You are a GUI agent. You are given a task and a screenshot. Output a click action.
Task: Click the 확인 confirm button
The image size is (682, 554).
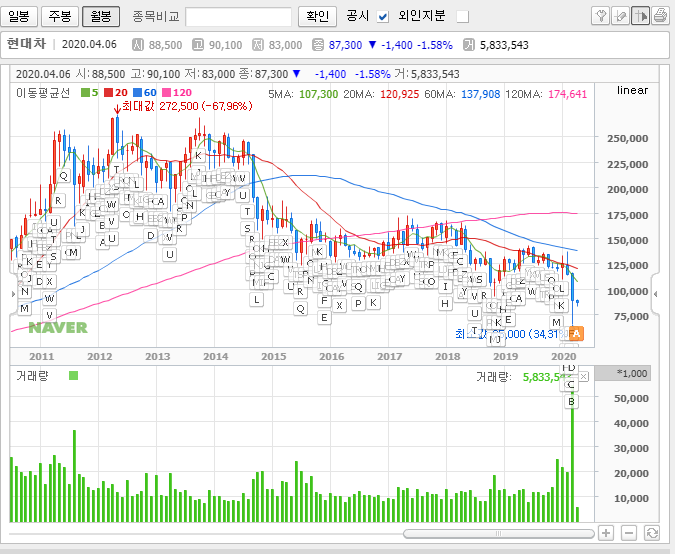click(318, 16)
